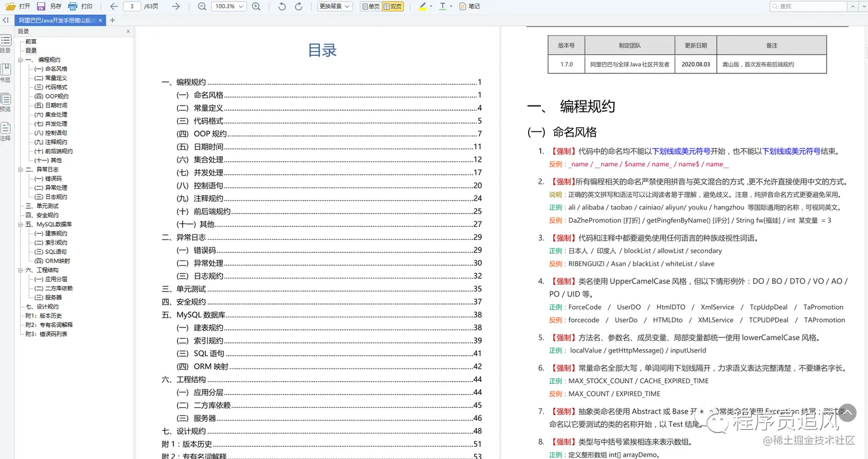Select (三) SQL语句 in the outline tree

51,252
